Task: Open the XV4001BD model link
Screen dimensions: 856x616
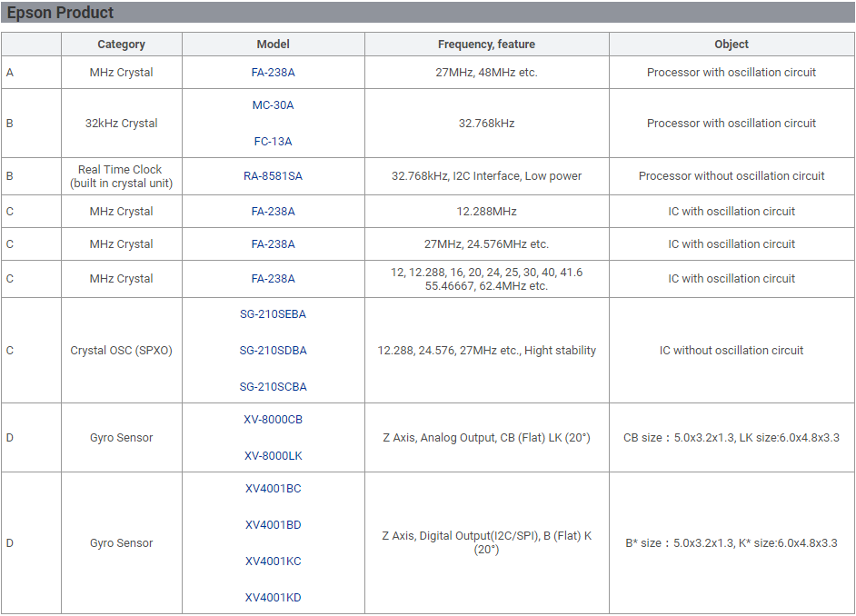Action: pos(273,525)
